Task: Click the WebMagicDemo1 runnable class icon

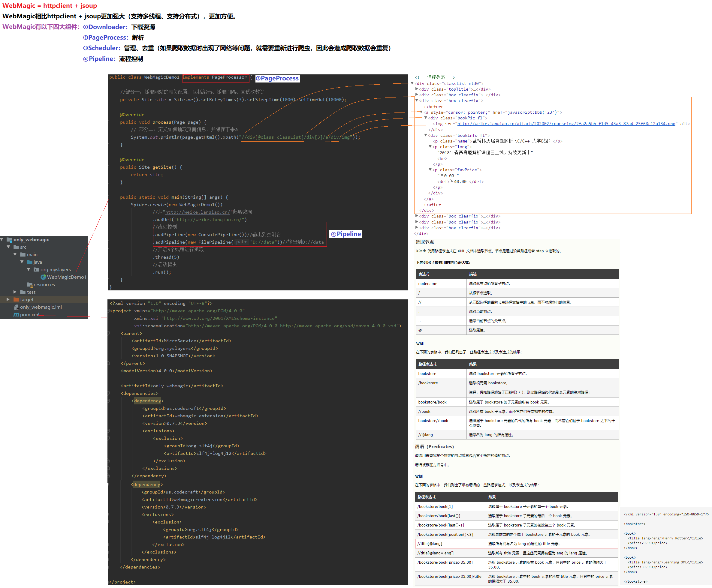Action: (43, 277)
